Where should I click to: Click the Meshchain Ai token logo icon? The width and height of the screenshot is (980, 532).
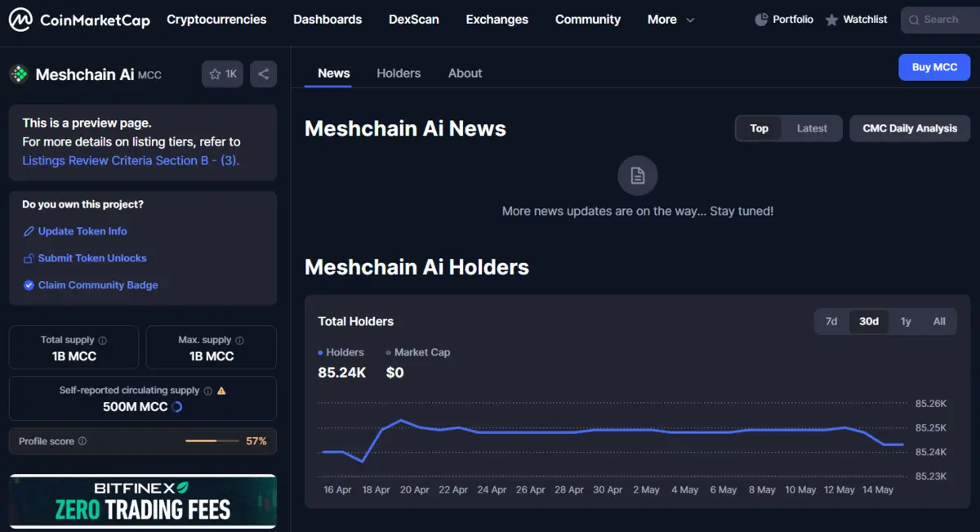[19, 74]
